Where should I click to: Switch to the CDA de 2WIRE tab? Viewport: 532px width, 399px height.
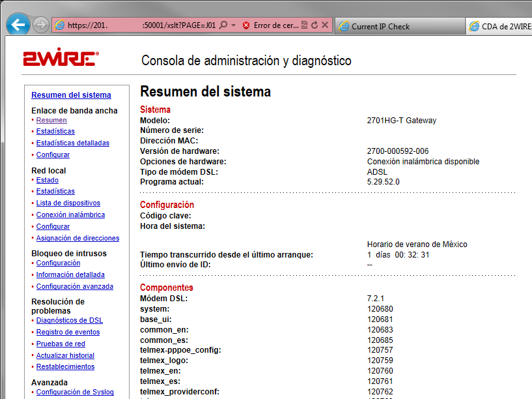(x=501, y=25)
